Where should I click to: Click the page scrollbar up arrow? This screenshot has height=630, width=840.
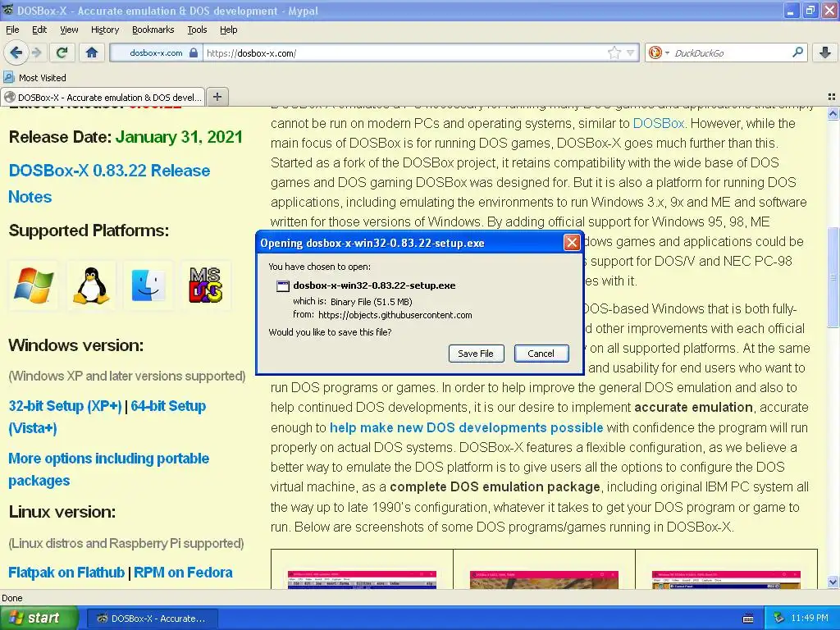tap(833, 113)
